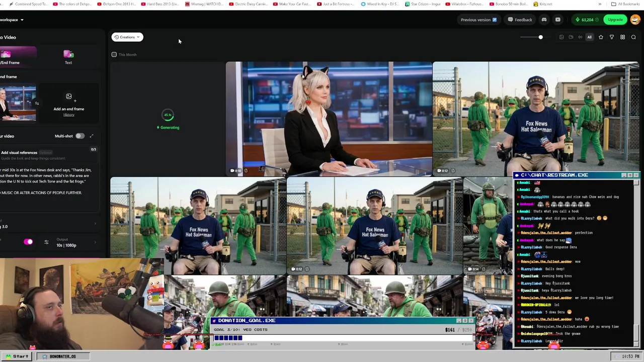
Task: Toggle the Multi-shot switch
Action: (80, 136)
